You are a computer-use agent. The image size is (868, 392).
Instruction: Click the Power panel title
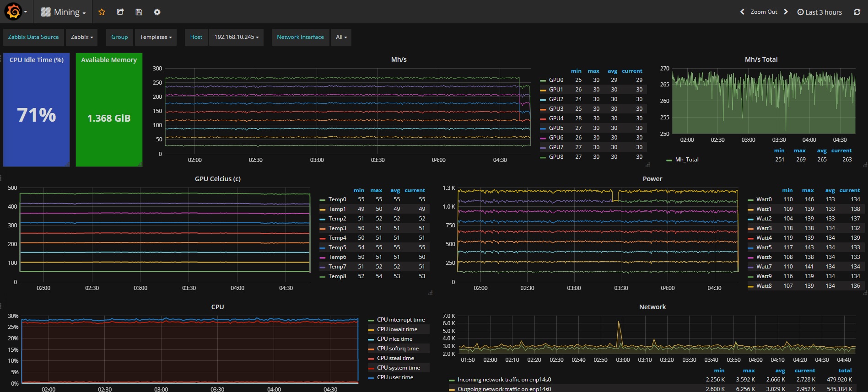(x=652, y=179)
